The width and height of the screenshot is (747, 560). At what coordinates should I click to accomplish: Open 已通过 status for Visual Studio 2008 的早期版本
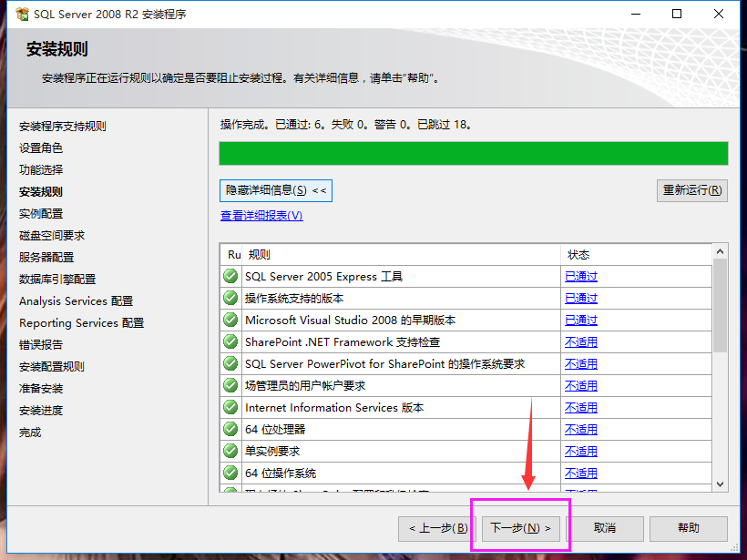click(580, 321)
